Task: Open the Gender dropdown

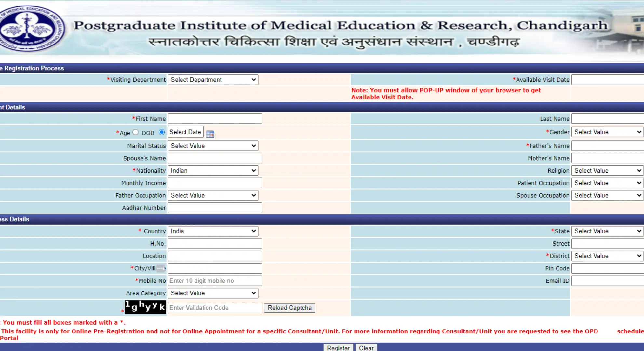Action: tap(608, 132)
